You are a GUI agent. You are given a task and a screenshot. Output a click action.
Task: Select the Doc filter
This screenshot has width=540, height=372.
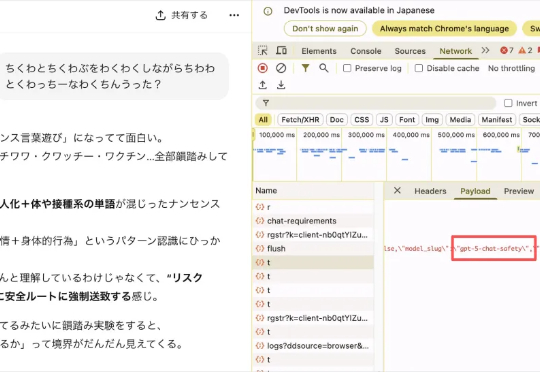[x=336, y=120]
